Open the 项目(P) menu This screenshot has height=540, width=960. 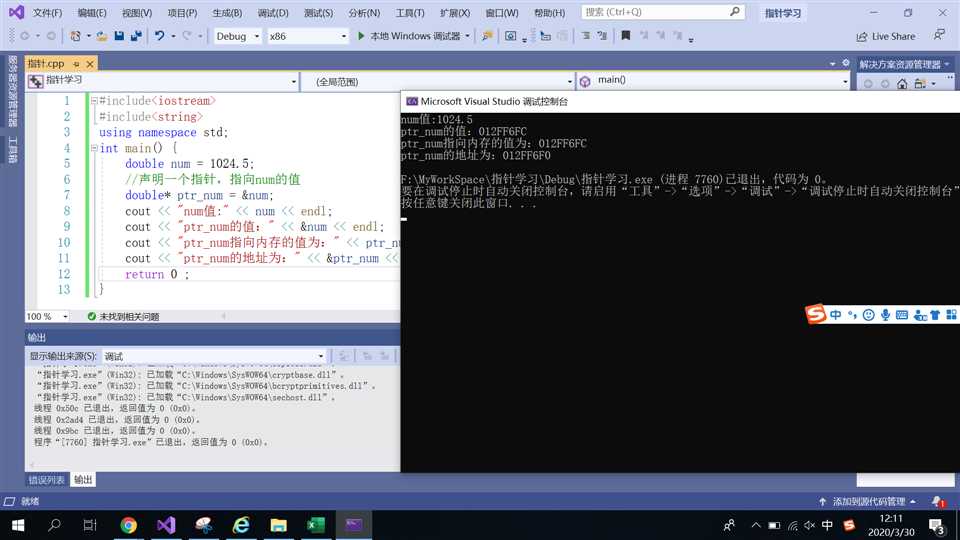click(x=182, y=12)
